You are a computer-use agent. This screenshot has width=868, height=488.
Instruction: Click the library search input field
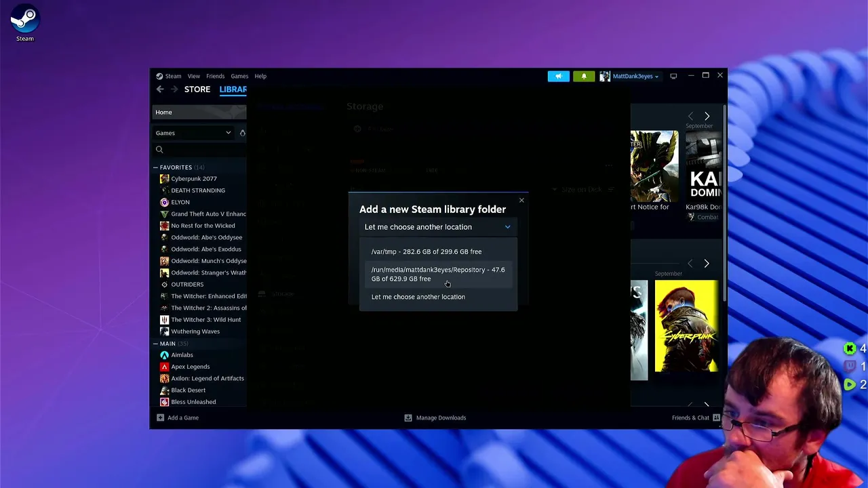[205, 150]
